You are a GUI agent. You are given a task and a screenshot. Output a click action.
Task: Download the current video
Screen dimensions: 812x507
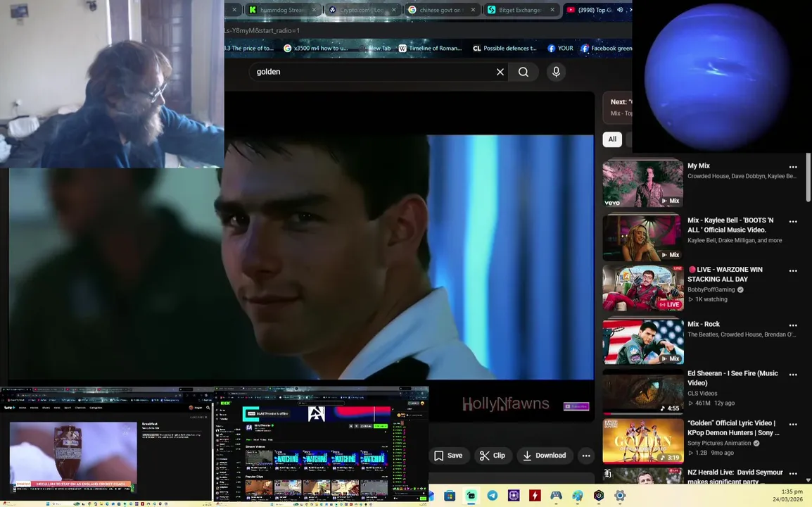[x=545, y=455]
